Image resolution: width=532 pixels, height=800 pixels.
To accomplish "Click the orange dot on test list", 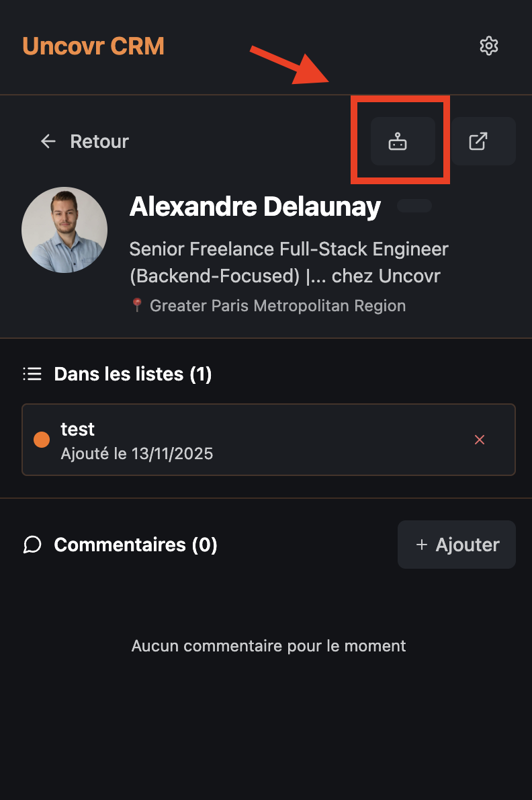I will click(x=42, y=440).
